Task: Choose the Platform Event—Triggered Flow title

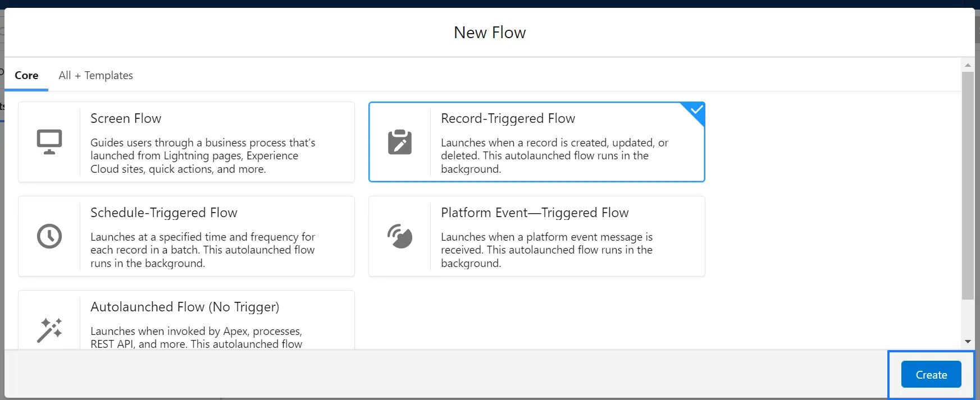Action: [x=535, y=213]
